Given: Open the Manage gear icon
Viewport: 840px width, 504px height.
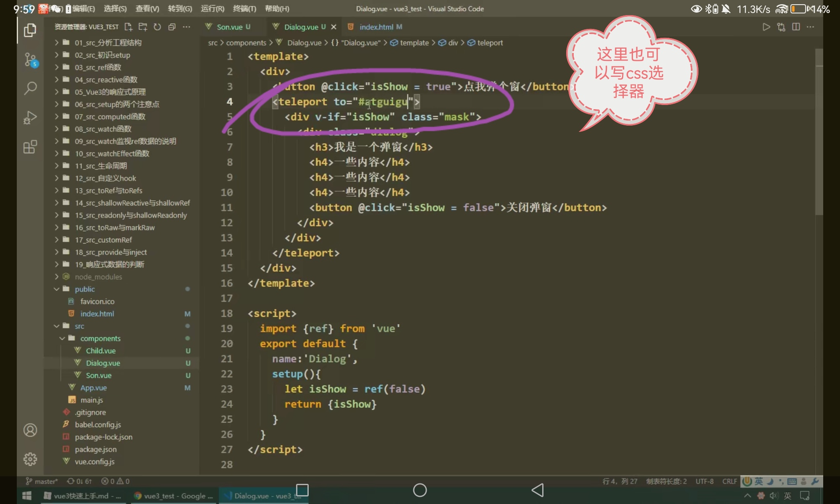Looking at the screenshot, I should [x=30, y=459].
